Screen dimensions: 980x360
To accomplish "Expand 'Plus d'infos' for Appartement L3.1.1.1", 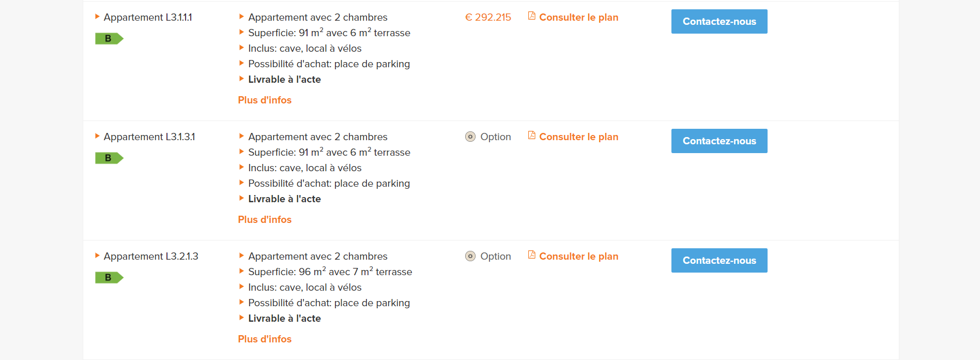I will (265, 100).
